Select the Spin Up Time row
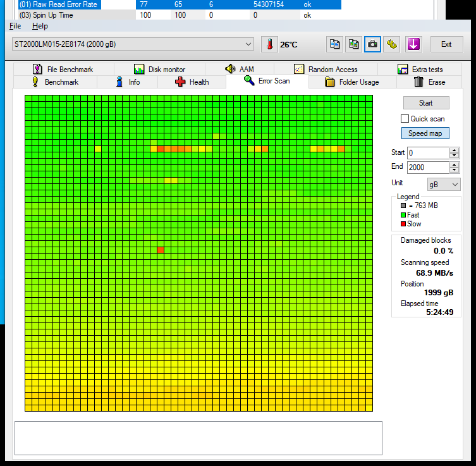 180,15
